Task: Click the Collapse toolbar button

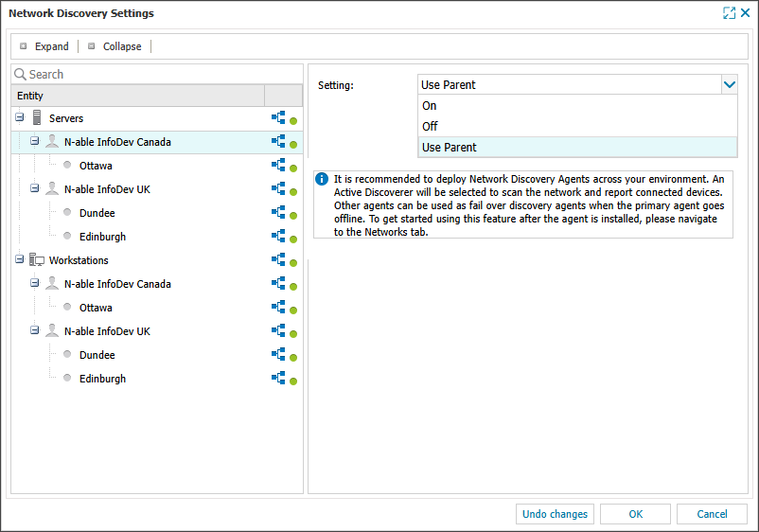Action: [115, 46]
